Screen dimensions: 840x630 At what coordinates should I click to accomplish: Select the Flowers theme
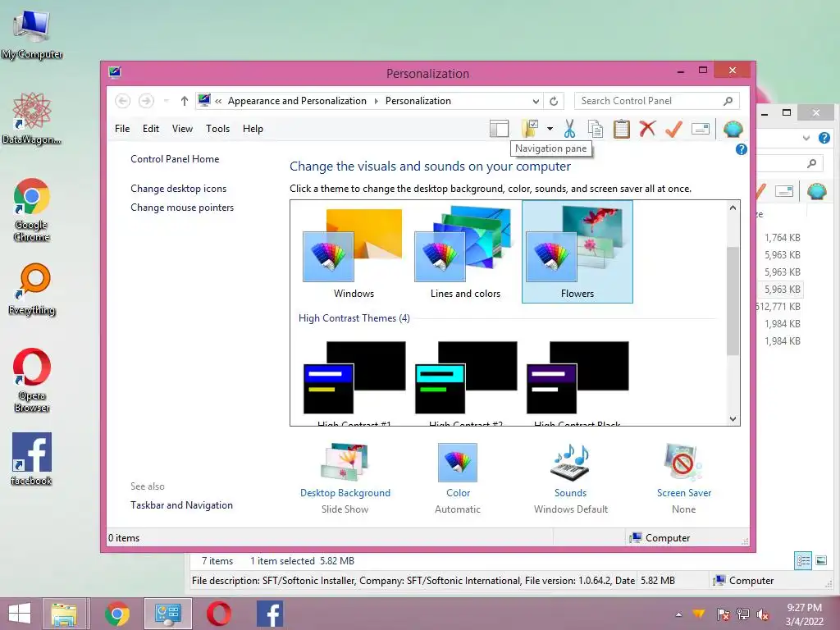point(577,253)
